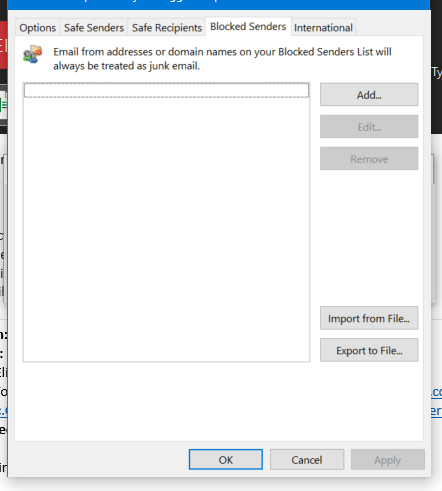442x491 pixels.
Task: Switch to the Options tab
Action: click(37, 28)
